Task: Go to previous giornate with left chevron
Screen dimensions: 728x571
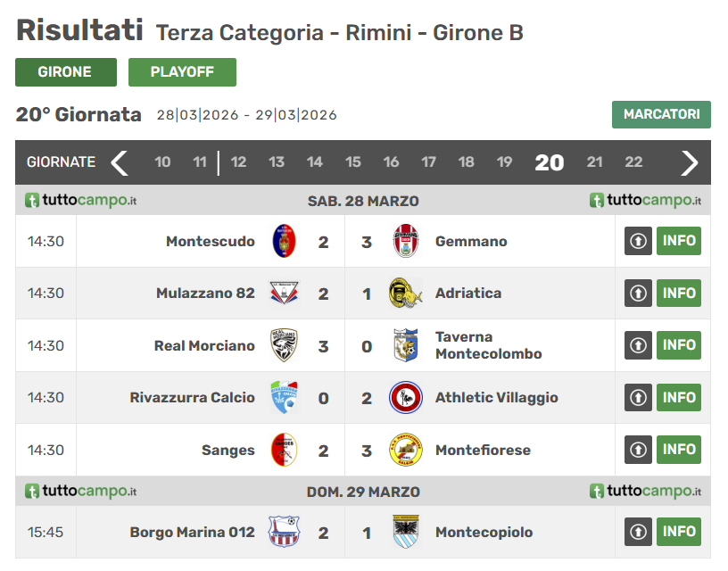Action: [x=120, y=162]
